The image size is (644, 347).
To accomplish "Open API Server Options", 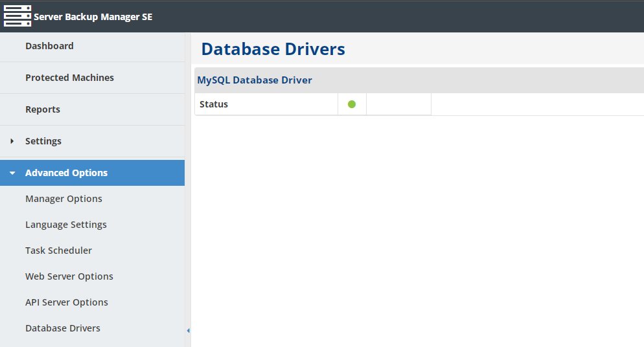I will pos(67,302).
